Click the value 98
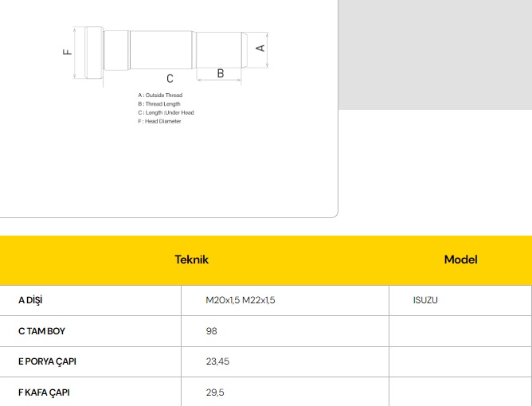This screenshot has width=532, height=406. tap(211, 331)
